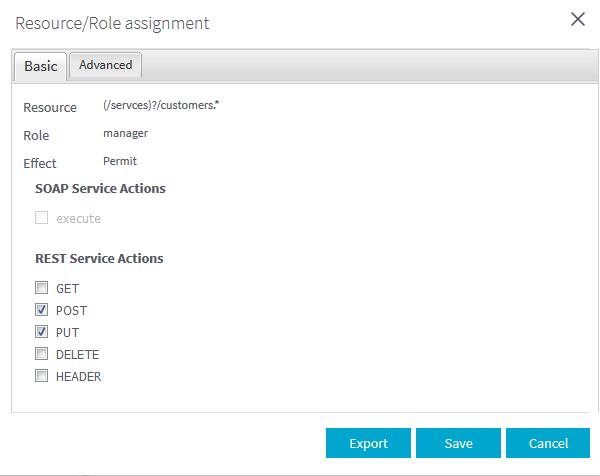Tick the DELETE action checkbox
This screenshot has width=600, height=476.
pos(42,354)
